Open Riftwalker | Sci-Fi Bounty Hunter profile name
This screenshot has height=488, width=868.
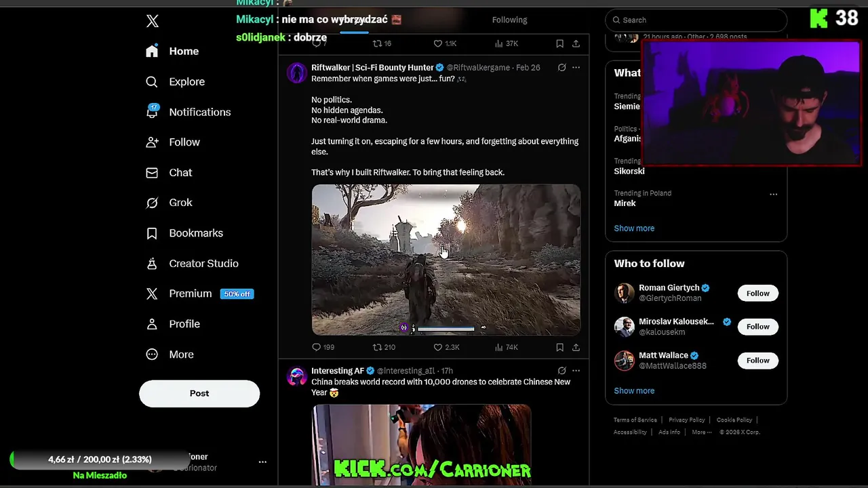click(372, 68)
